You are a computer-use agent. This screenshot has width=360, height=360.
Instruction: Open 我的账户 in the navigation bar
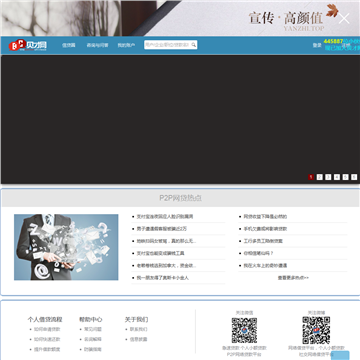point(126,45)
